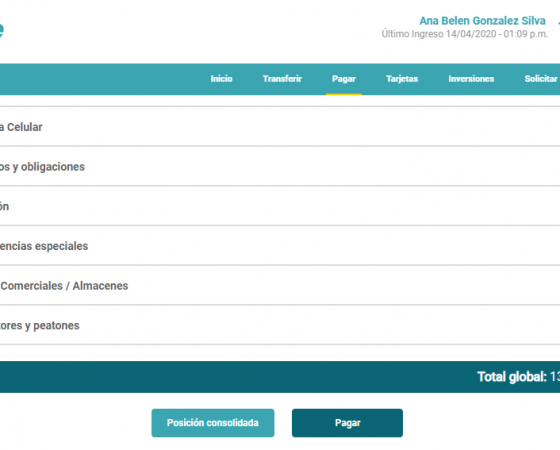Expand the Comerciales / Almacenes row
The height and width of the screenshot is (450, 560).
280,285
